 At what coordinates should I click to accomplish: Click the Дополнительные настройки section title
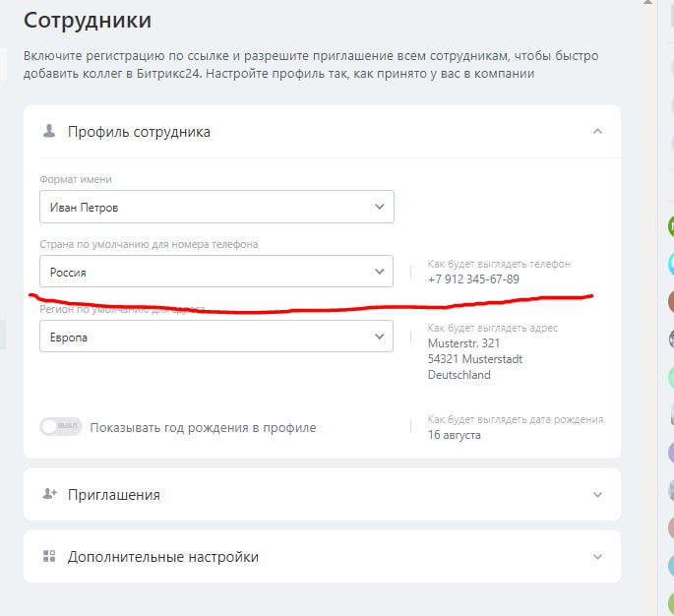coord(162,557)
